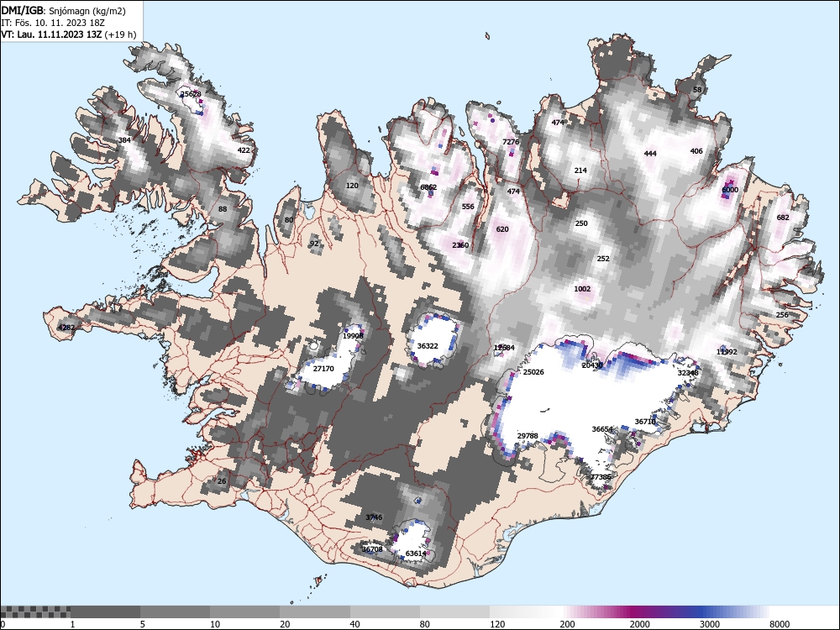The width and height of the screenshot is (840, 630).
Task: Click snow value 20430
Action: pos(592,365)
